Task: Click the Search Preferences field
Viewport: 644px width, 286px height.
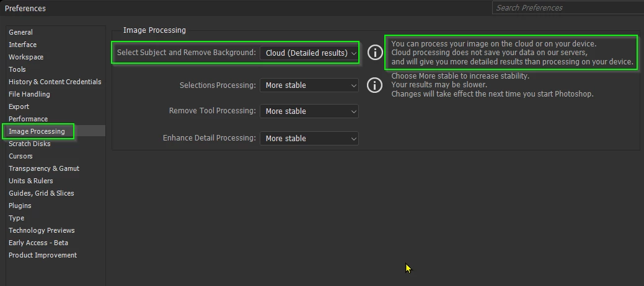Action: coord(568,7)
